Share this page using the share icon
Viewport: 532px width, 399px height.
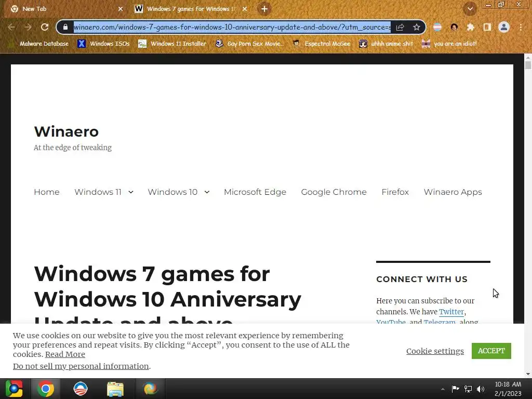click(400, 27)
